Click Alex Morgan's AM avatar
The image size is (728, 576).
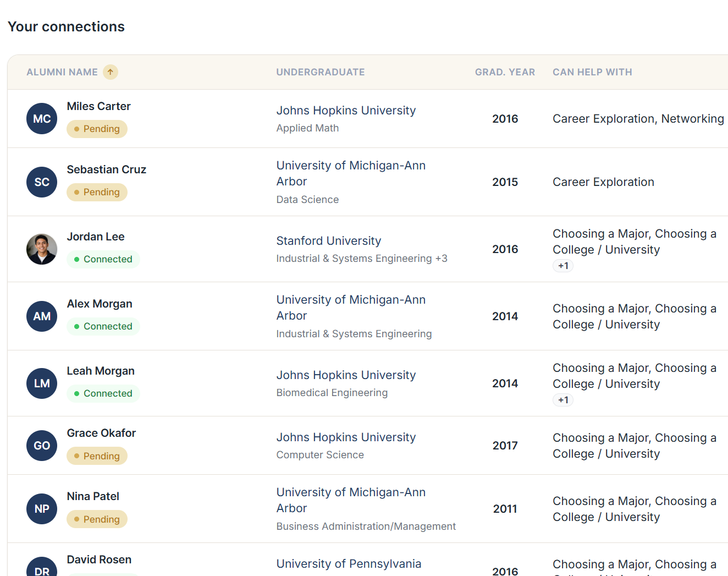click(x=42, y=316)
